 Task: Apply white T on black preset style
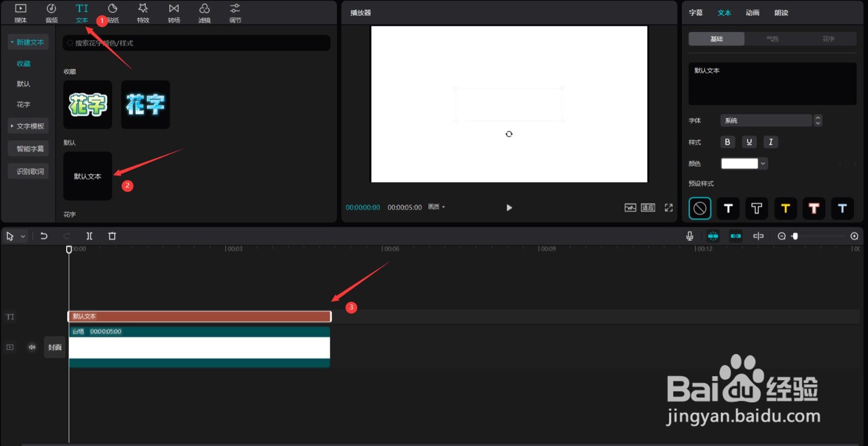[728, 208]
